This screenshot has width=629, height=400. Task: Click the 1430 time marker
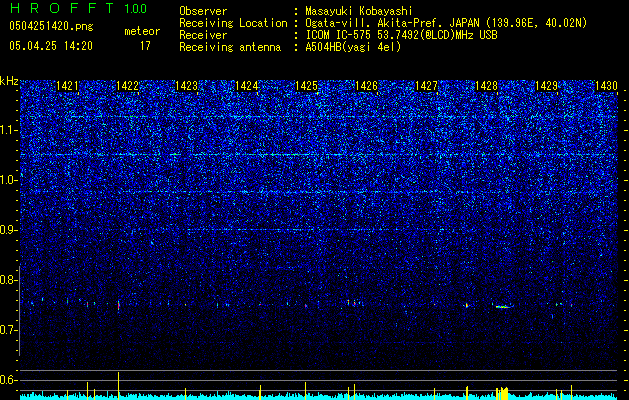(x=606, y=85)
